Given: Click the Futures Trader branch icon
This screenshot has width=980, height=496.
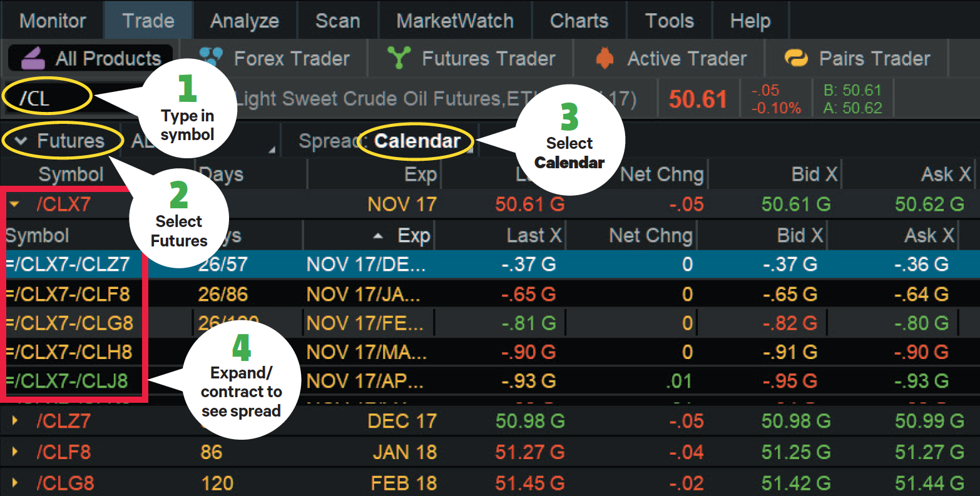Looking at the screenshot, I should pyautogui.click(x=399, y=58).
